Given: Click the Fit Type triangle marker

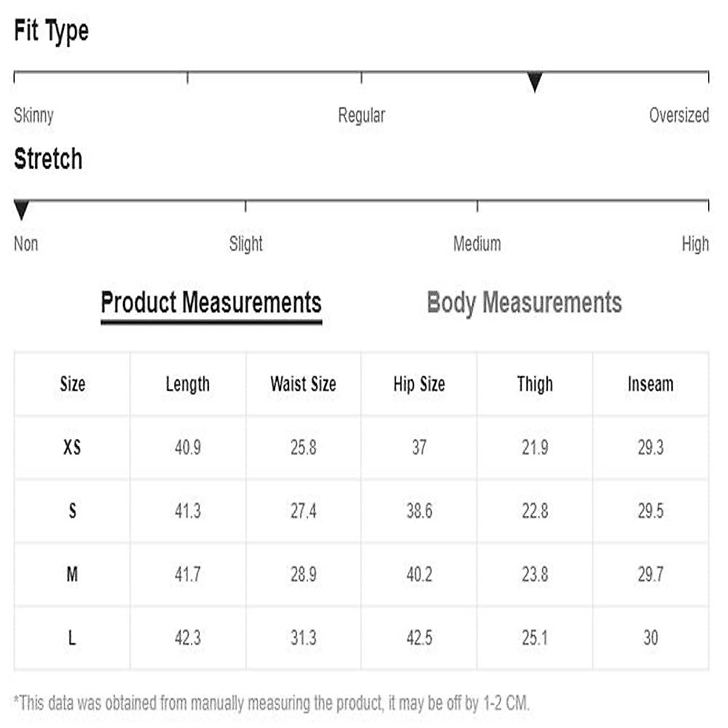Looking at the screenshot, I should click(x=534, y=82).
